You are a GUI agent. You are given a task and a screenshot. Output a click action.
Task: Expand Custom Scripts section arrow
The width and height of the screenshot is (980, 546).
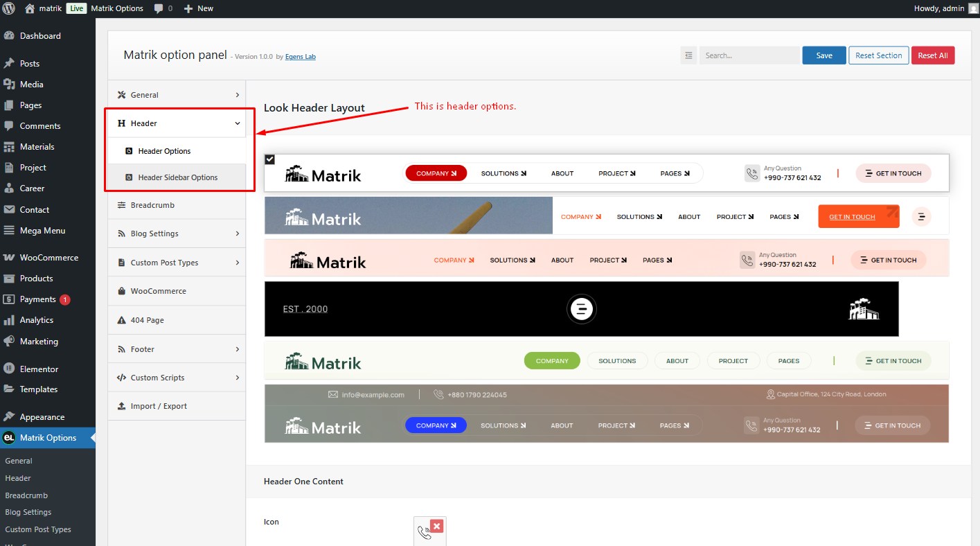click(x=238, y=378)
